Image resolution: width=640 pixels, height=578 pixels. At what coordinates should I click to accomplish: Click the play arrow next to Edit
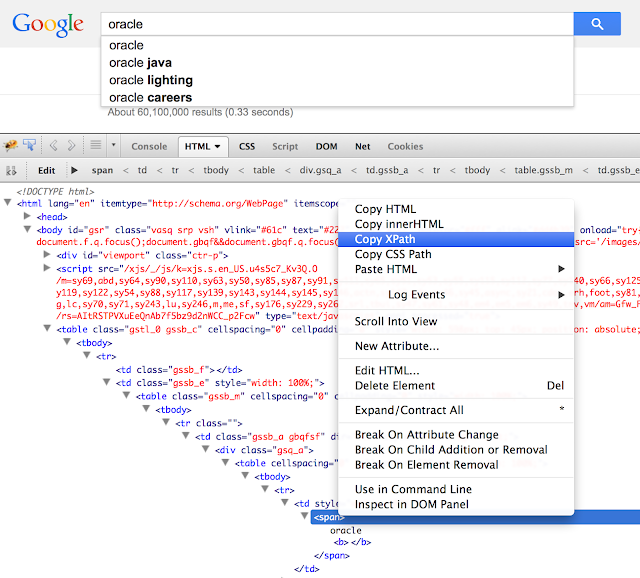[74, 170]
